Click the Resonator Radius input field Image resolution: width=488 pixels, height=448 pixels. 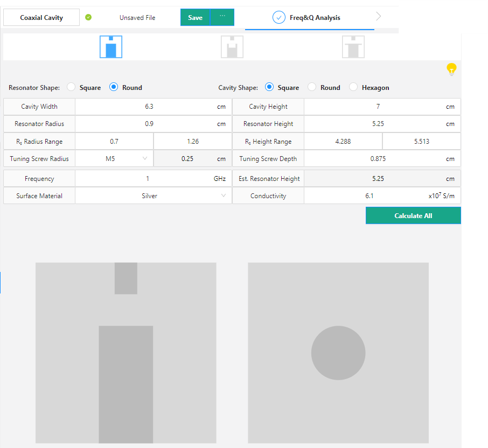[154, 124]
